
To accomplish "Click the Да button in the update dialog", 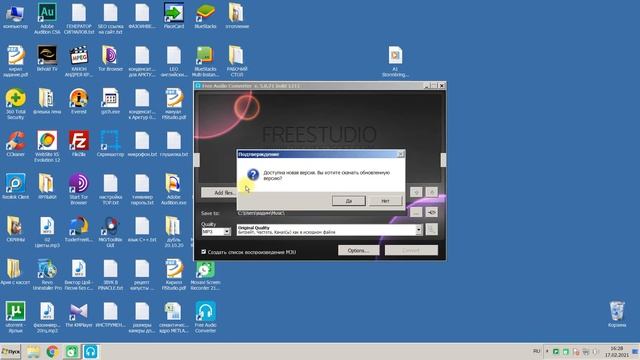I will point(349,201).
